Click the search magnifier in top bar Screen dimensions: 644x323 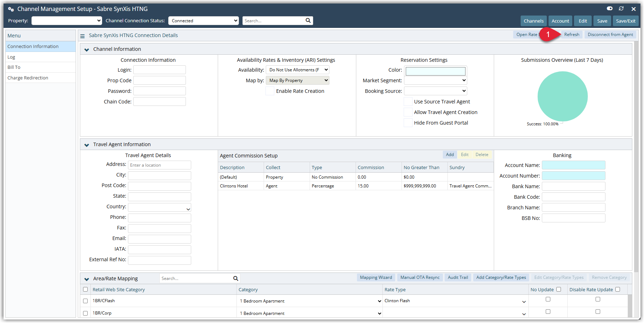308,20
